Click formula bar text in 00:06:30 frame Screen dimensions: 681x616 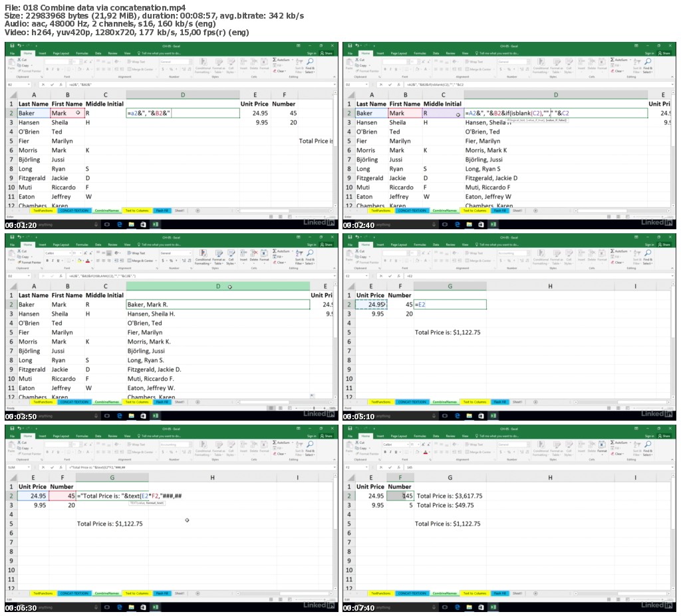tap(96, 467)
